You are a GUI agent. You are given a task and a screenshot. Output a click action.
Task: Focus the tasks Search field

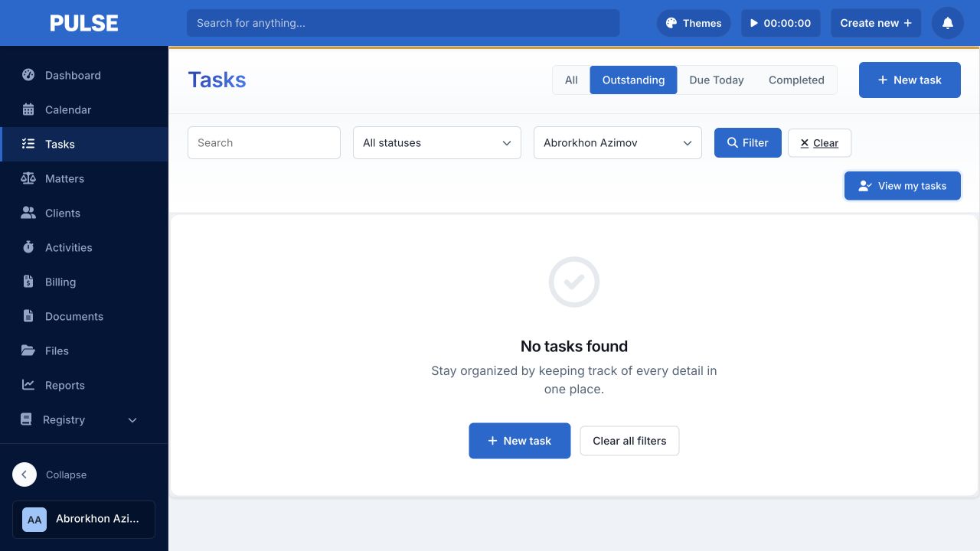click(264, 143)
